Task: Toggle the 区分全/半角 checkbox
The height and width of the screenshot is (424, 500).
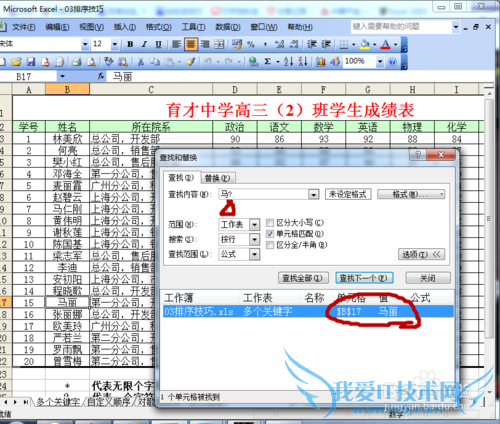Action: (270, 245)
